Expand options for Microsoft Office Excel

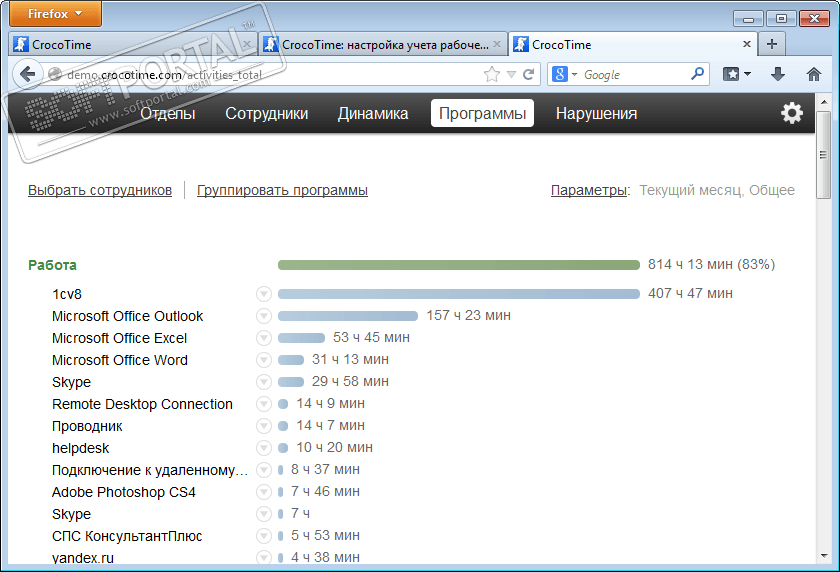[264, 338]
